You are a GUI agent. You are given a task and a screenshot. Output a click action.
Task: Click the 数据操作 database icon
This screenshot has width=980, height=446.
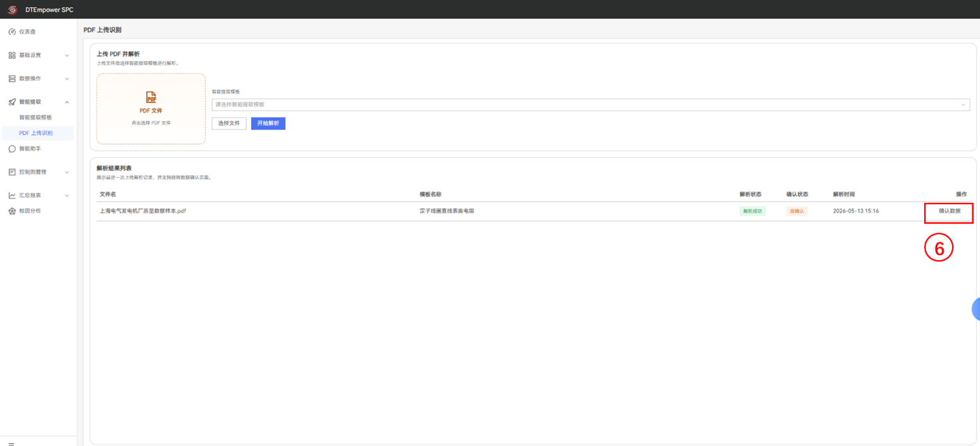click(12, 79)
